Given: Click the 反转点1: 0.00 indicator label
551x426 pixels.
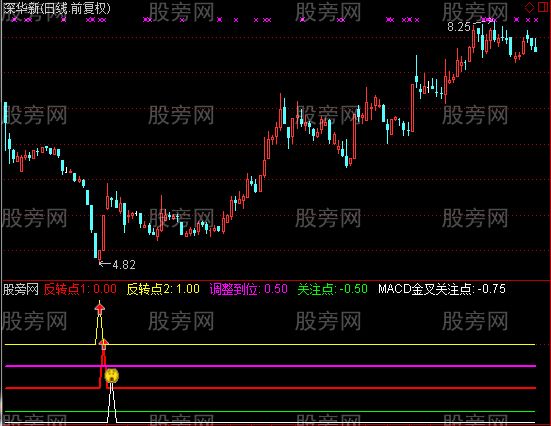Looking at the screenshot, I should pos(80,289).
